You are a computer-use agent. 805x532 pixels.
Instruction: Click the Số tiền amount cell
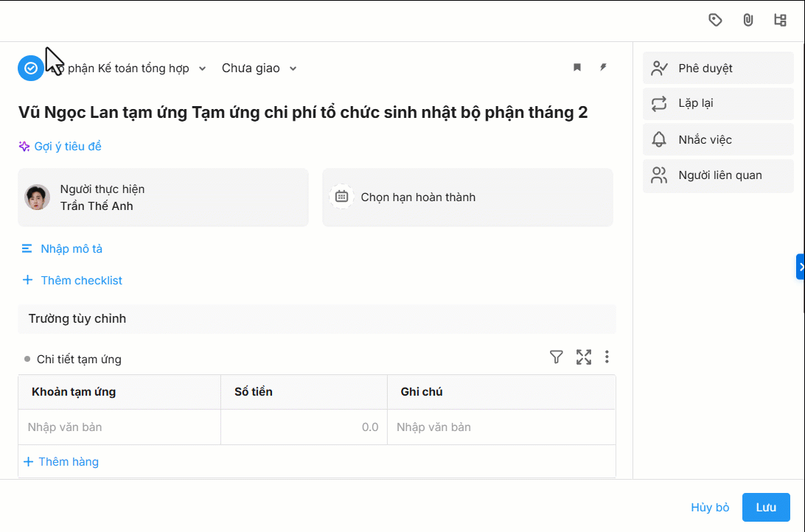(x=304, y=427)
